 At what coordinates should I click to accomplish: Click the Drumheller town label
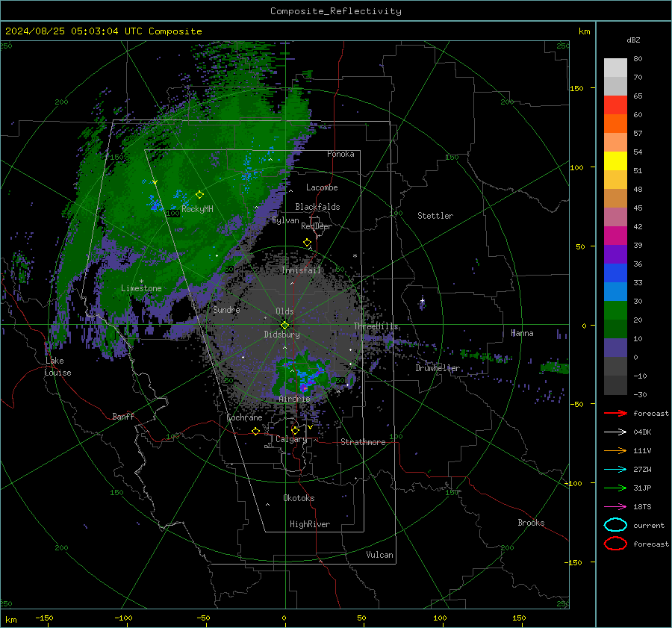pyautogui.click(x=438, y=368)
